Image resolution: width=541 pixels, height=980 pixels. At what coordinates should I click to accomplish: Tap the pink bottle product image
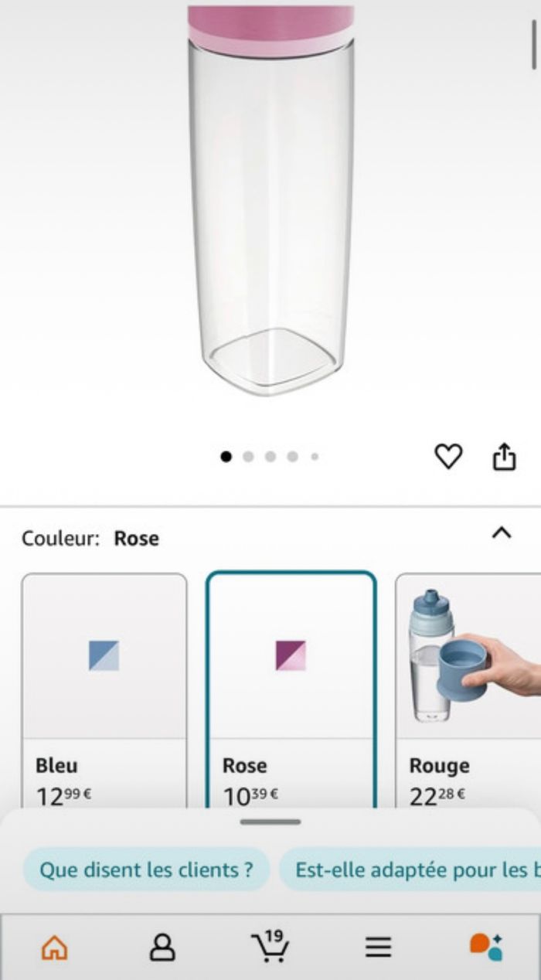coord(271,201)
